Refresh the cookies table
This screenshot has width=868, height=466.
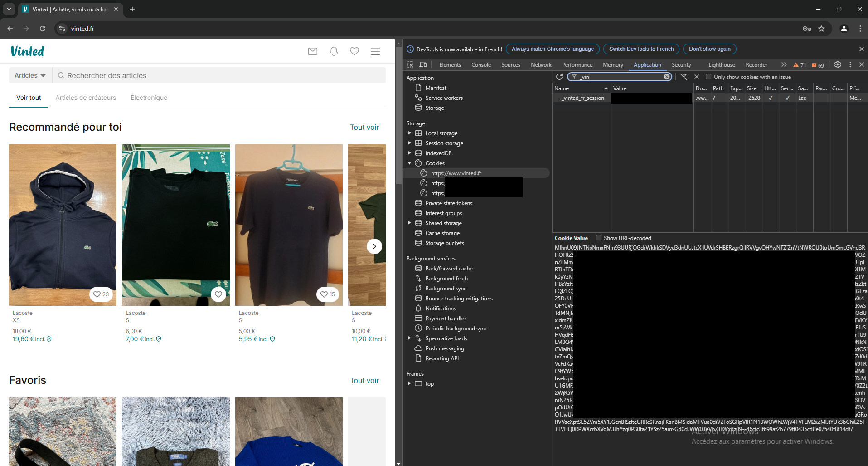(559, 77)
